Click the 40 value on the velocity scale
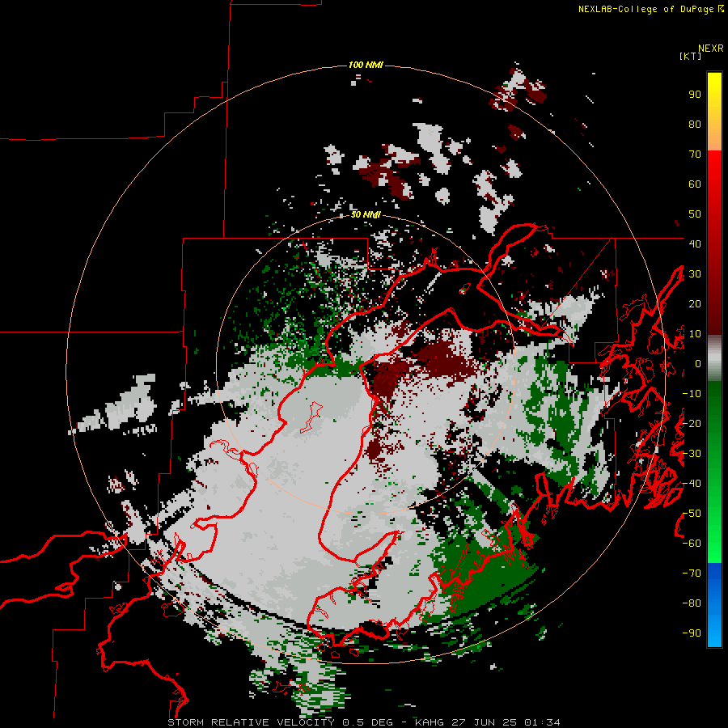The image size is (728, 728). (x=695, y=243)
